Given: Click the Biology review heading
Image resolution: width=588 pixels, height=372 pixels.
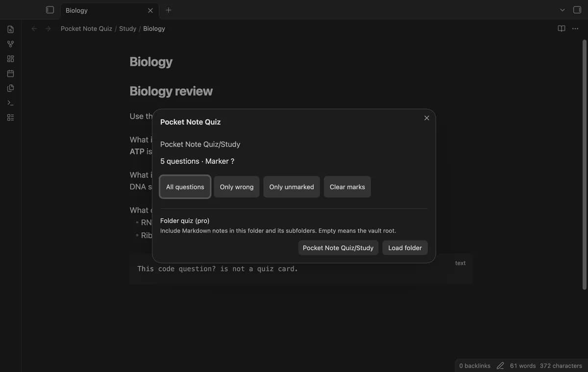Looking at the screenshot, I should coord(171,91).
